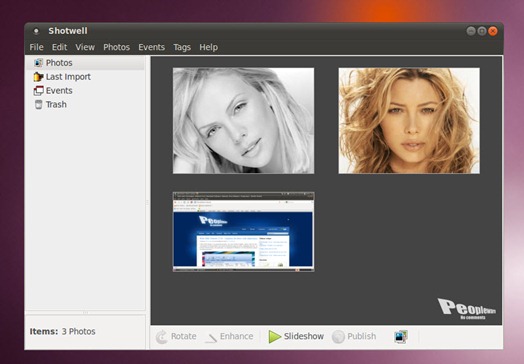The image size is (524, 364).
Task: Click the Enhance wand icon
Action: coord(211,338)
